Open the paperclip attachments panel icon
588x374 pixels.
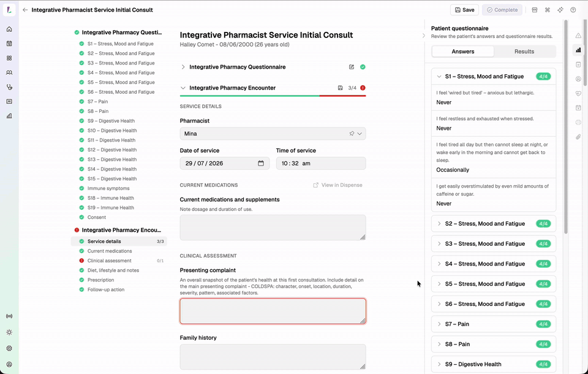(x=578, y=137)
